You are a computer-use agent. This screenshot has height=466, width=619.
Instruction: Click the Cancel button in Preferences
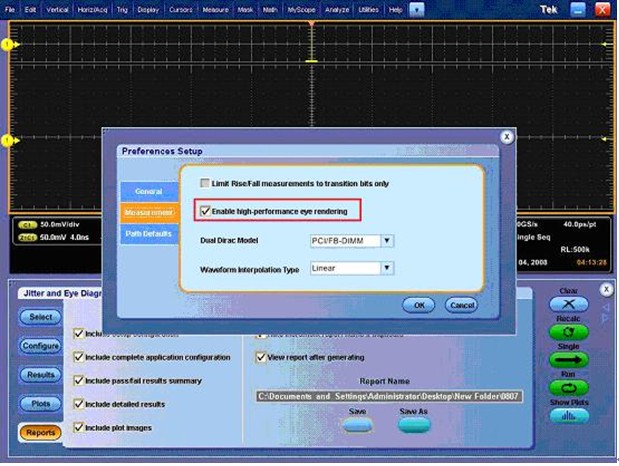(461, 304)
